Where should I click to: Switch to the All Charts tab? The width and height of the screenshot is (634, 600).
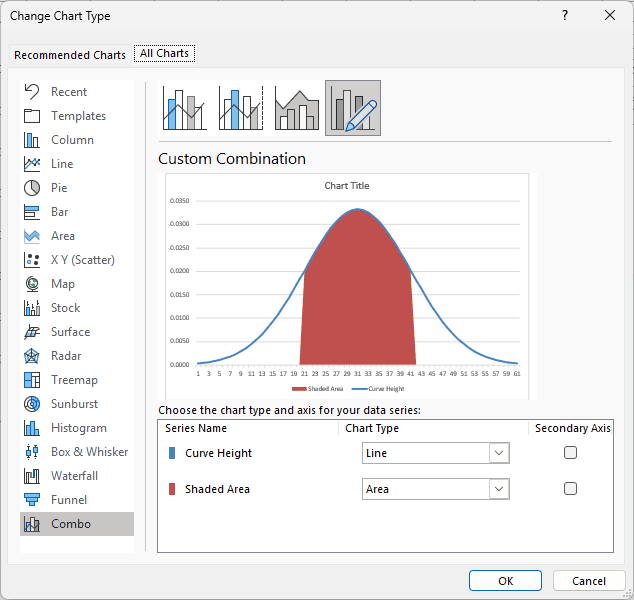pyautogui.click(x=165, y=53)
